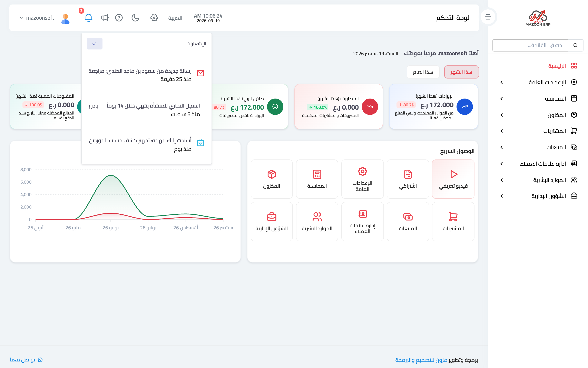
Task: Open الشؤون الإدارية sidebar item
Action: pos(538,196)
